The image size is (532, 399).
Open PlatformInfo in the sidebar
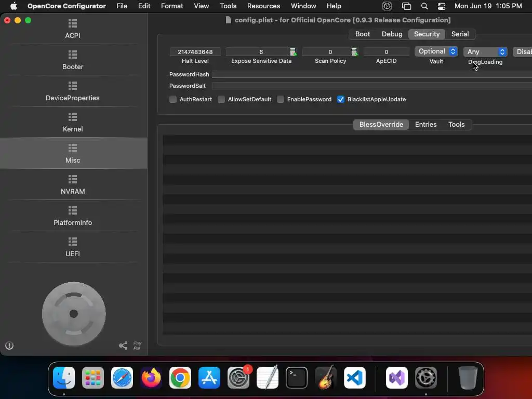point(73,216)
